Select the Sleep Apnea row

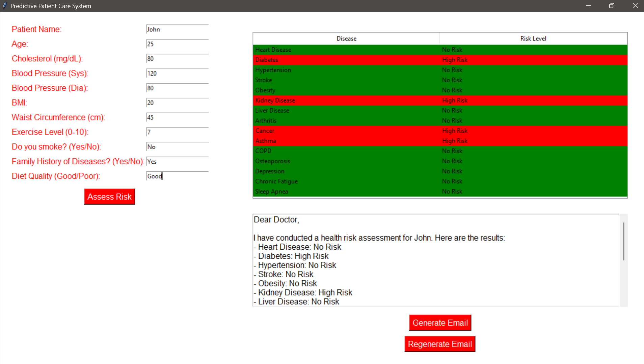click(x=440, y=191)
